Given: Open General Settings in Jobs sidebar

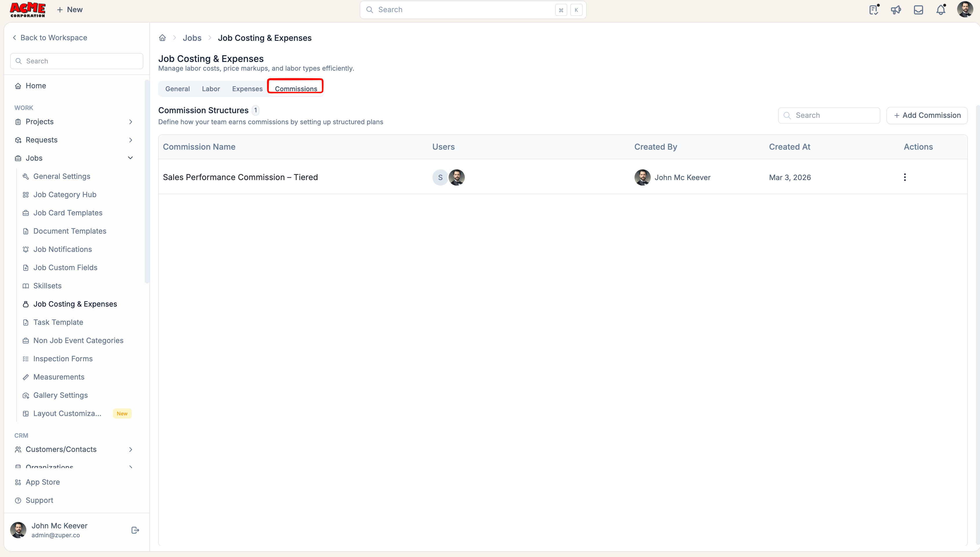Looking at the screenshot, I should 62,176.
